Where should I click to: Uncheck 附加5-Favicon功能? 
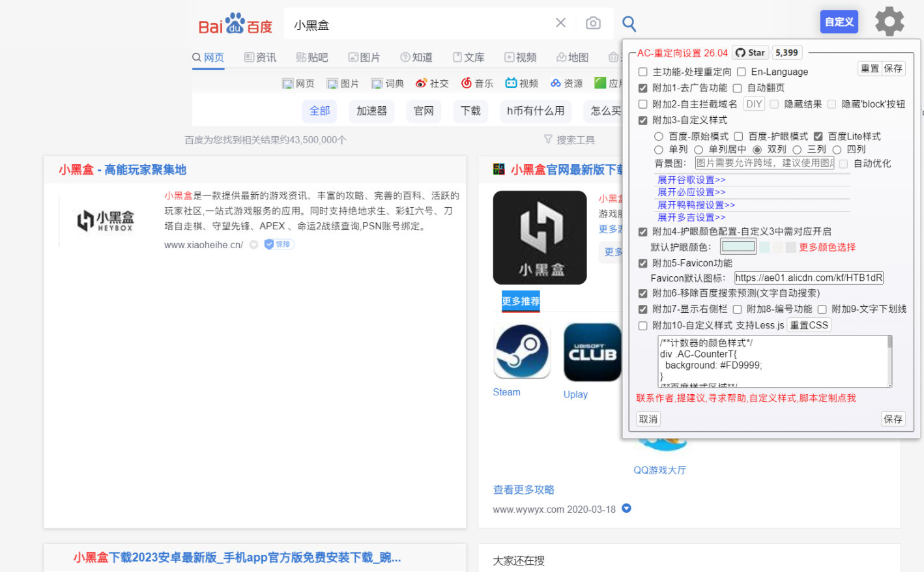click(643, 264)
